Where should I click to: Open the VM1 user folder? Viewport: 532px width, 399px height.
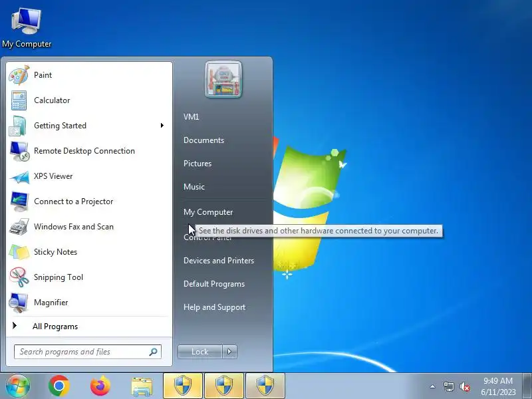(191, 117)
